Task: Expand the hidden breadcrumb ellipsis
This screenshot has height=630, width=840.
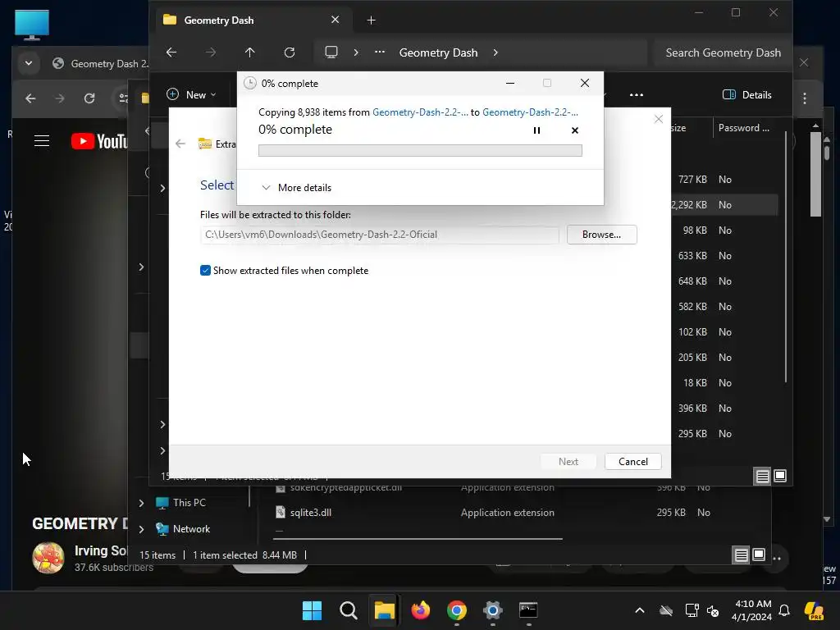Action: 379,52
